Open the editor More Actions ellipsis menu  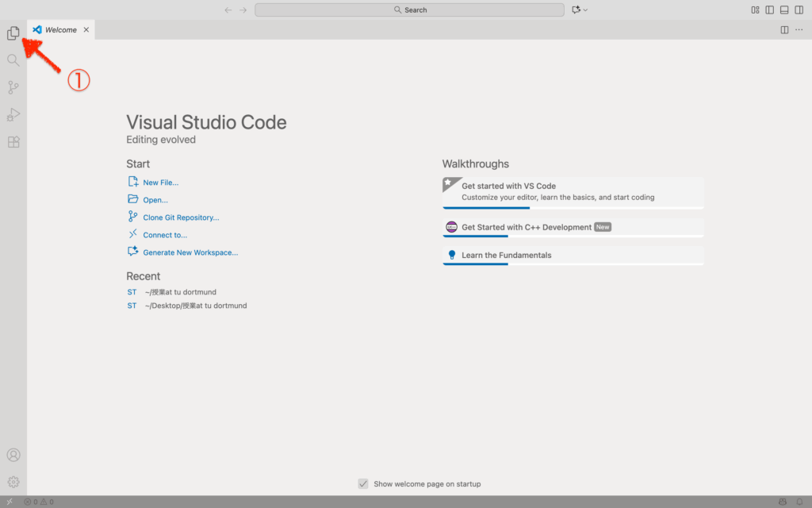coord(799,30)
